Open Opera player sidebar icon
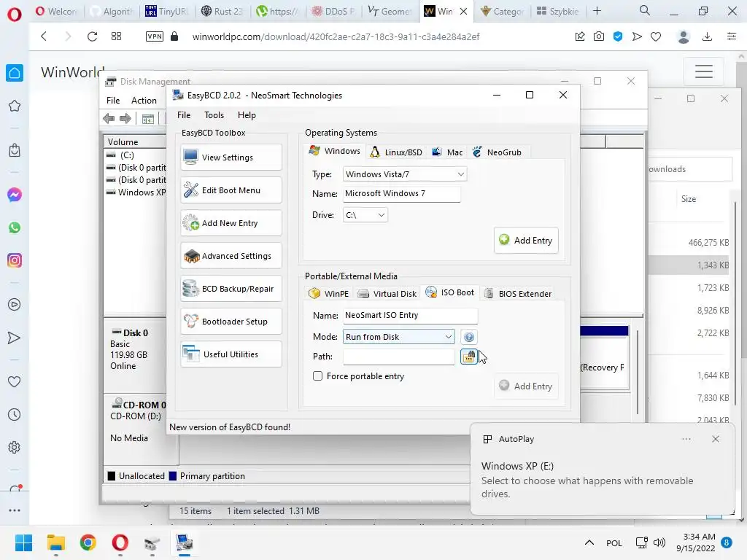The height and width of the screenshot is (560, 747). (15, 305)
